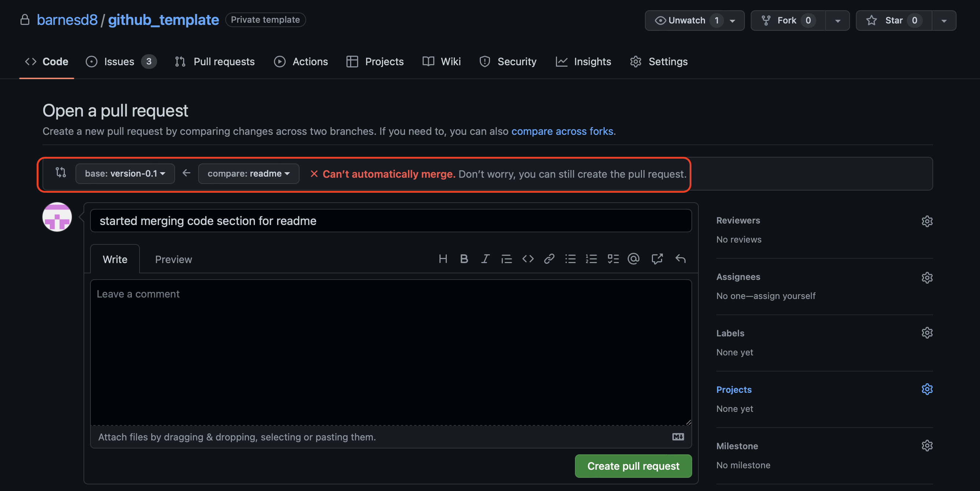
Task: Toggle bold text formatting
Action: pos(464,259)
